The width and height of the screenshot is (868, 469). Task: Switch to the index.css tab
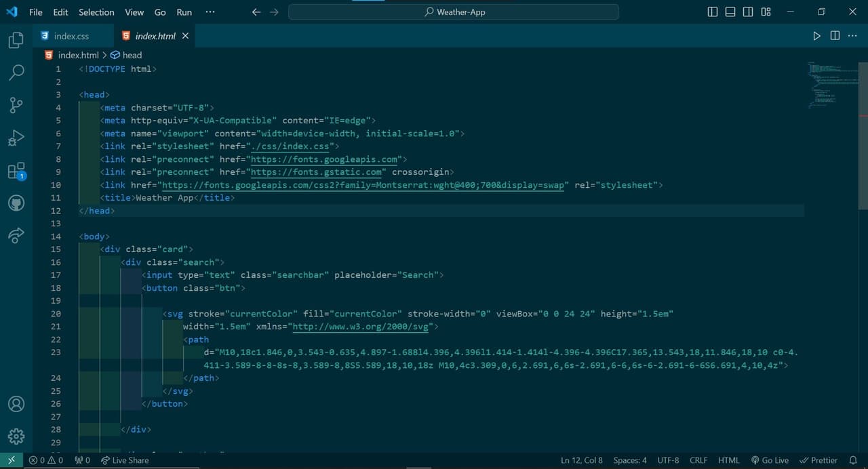coord(71,36)
